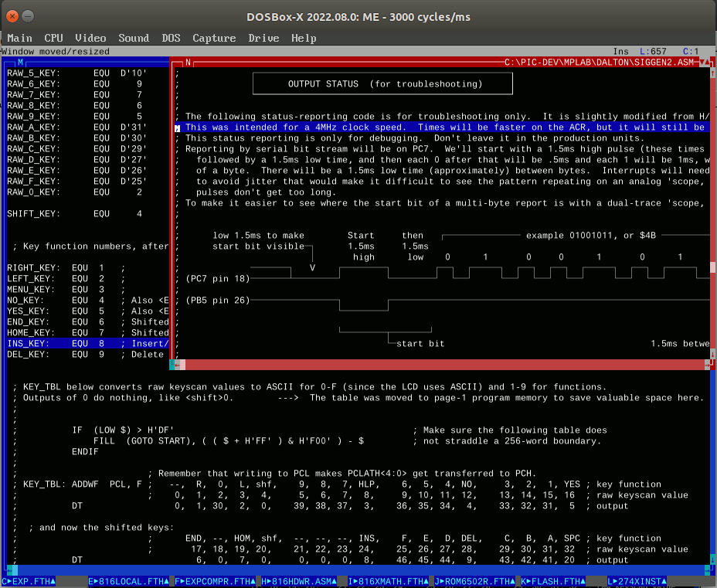Open the Video menu

coord(90,38)
